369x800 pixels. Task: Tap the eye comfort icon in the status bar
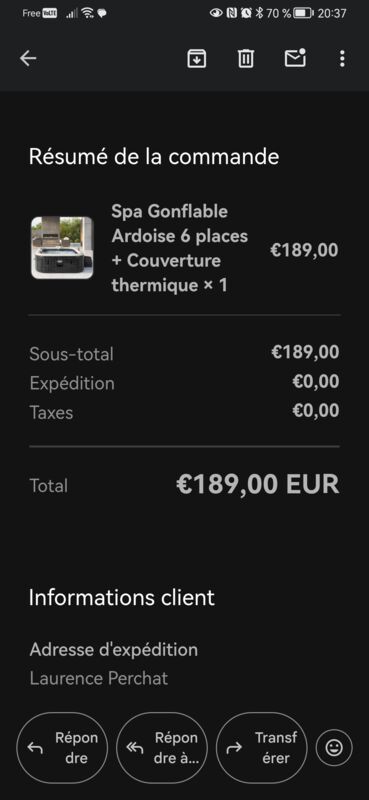point(216,13)
